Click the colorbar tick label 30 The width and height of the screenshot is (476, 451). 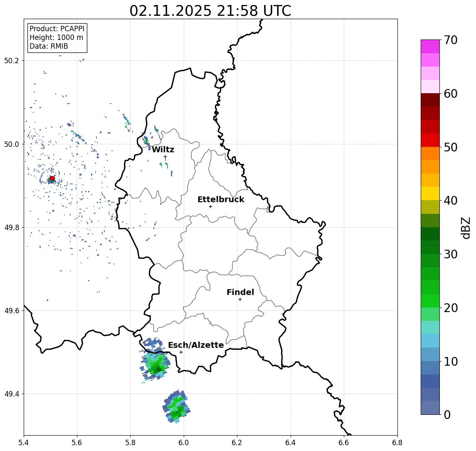[451, 254]
